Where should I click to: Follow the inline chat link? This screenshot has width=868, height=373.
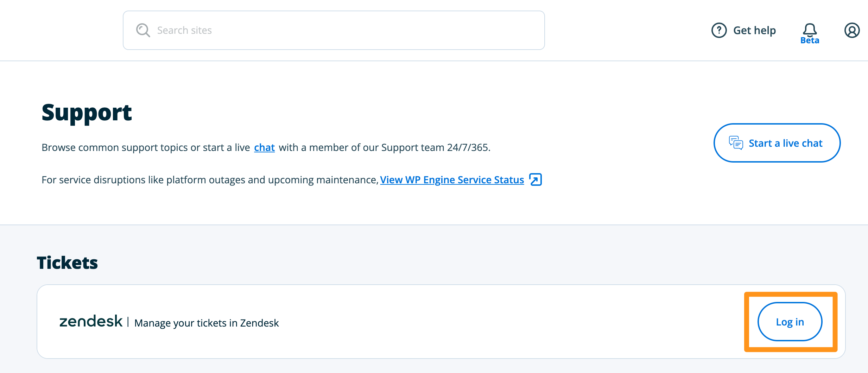coord(264,147)
